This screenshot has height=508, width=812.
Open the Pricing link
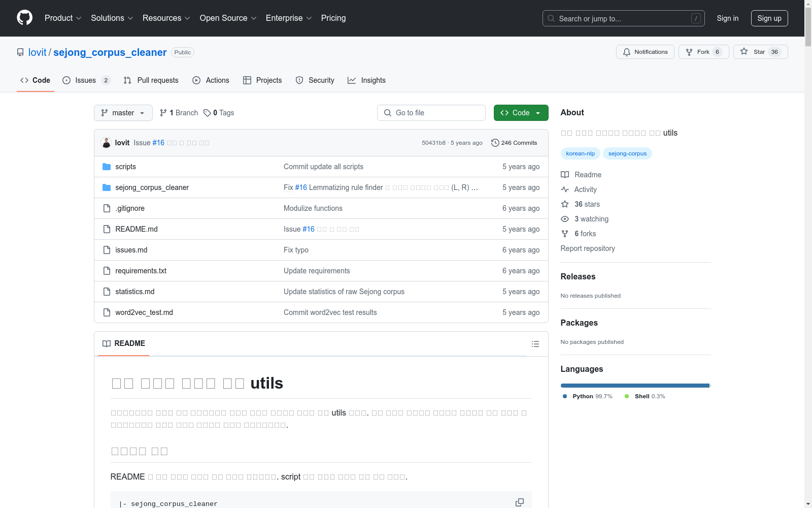333,18
